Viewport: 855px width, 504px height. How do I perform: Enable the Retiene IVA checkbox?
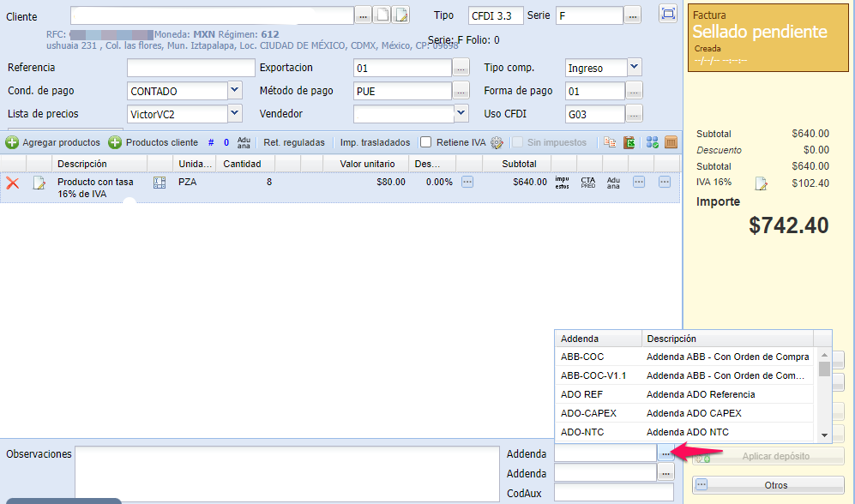(x=425, y=142)
